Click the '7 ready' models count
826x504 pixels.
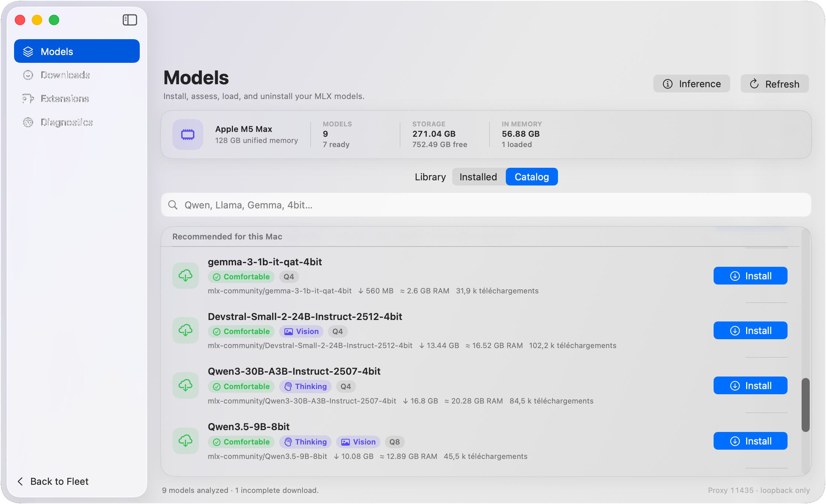click(336, 144)
